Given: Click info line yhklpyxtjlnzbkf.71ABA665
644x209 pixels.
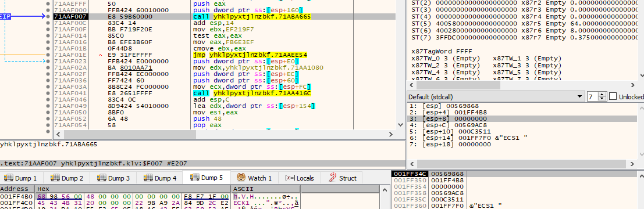Looking at the screenshot, I should [49, 144].
